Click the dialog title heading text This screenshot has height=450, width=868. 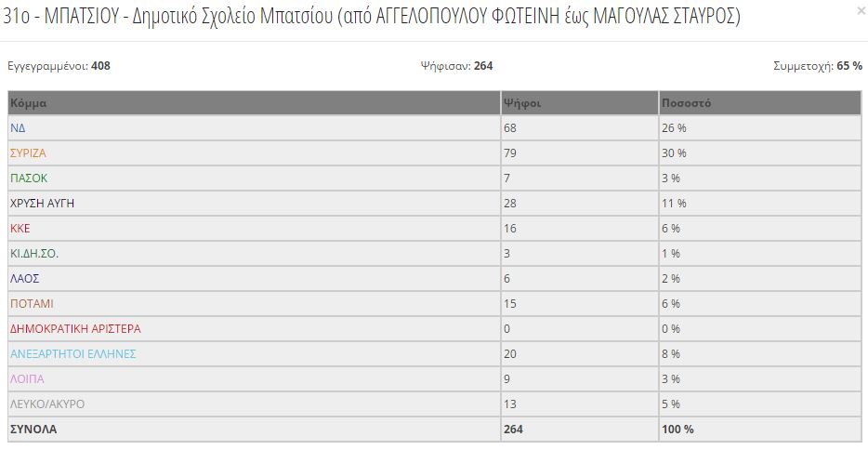pos(372,17)
